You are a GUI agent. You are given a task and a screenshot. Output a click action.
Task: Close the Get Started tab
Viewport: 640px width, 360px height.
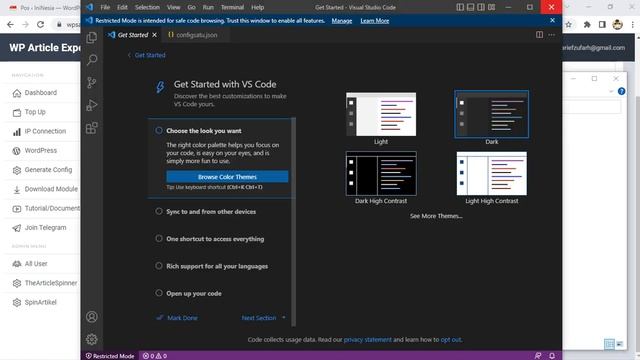point(154,35)
